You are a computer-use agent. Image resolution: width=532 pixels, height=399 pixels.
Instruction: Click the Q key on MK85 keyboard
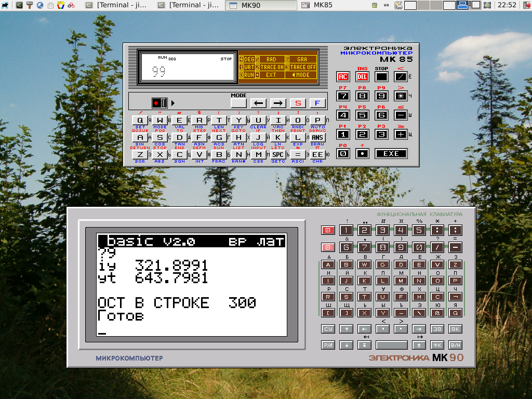pos(140,120)
